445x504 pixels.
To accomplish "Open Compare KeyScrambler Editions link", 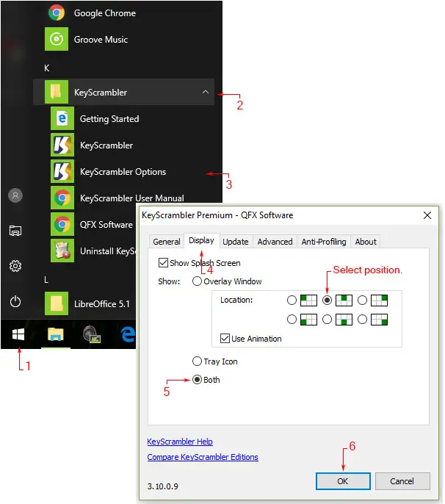I will [x=203, y=457].
